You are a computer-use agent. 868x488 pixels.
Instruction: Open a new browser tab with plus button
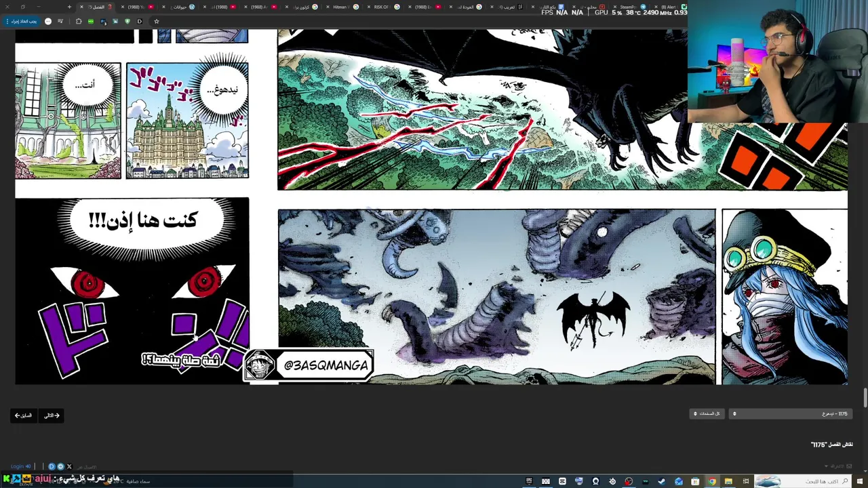pos(69,7)
